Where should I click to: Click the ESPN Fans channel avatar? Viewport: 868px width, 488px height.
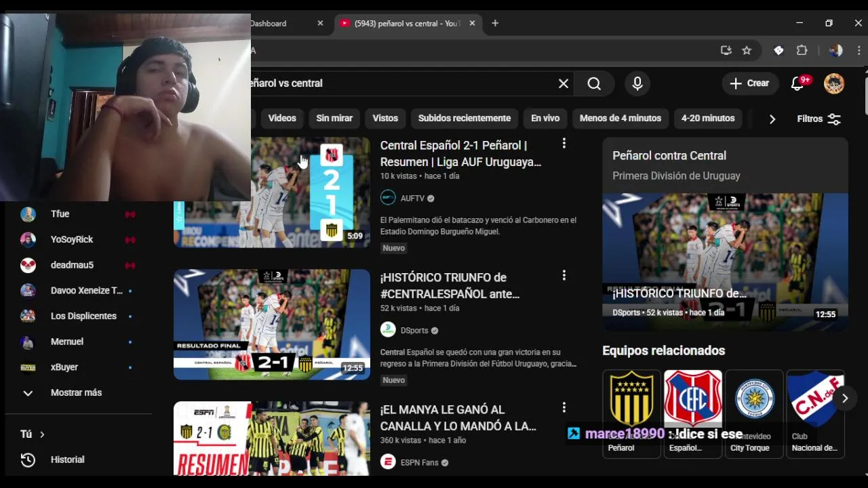coord(388,462)
